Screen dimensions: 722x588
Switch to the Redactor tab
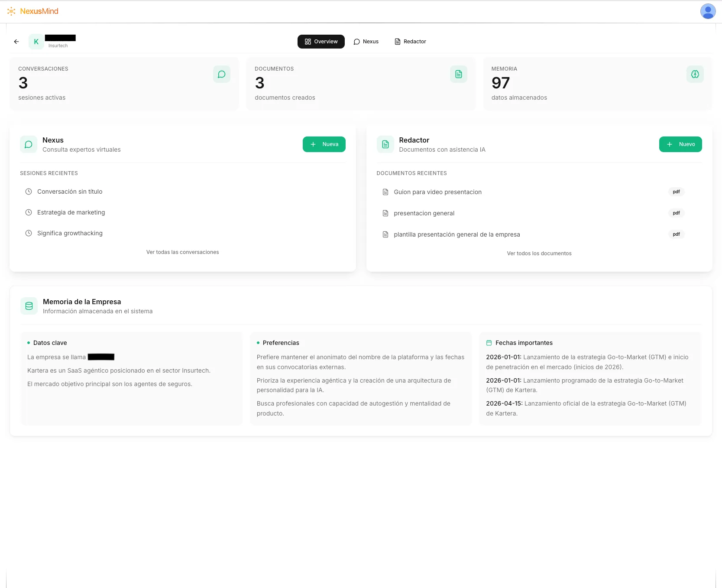[x=410, y=42]
